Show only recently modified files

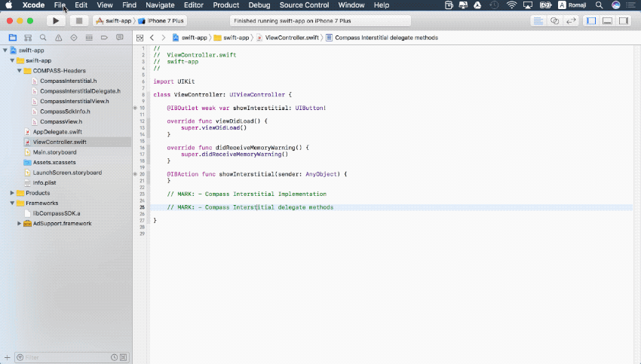[x=114, y=357]
